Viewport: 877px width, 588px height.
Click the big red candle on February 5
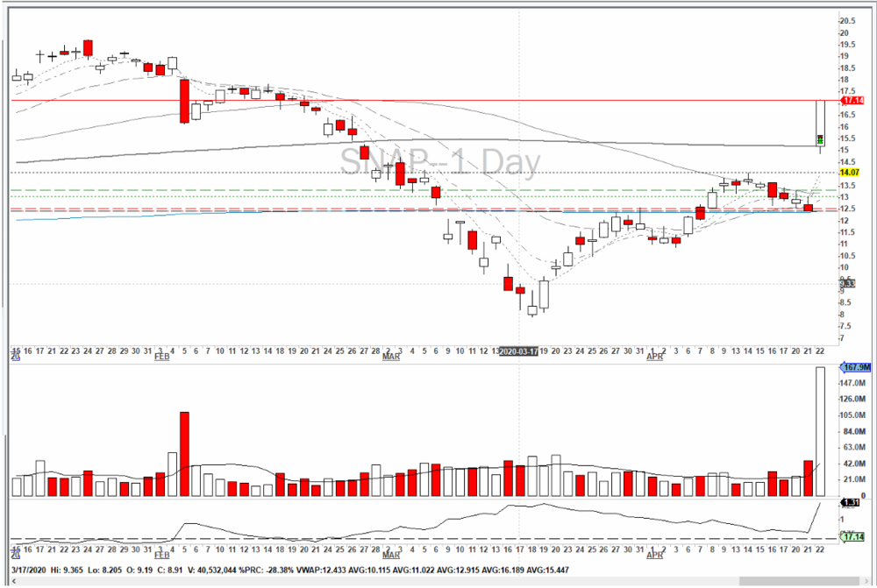click(x=185, y=101)
